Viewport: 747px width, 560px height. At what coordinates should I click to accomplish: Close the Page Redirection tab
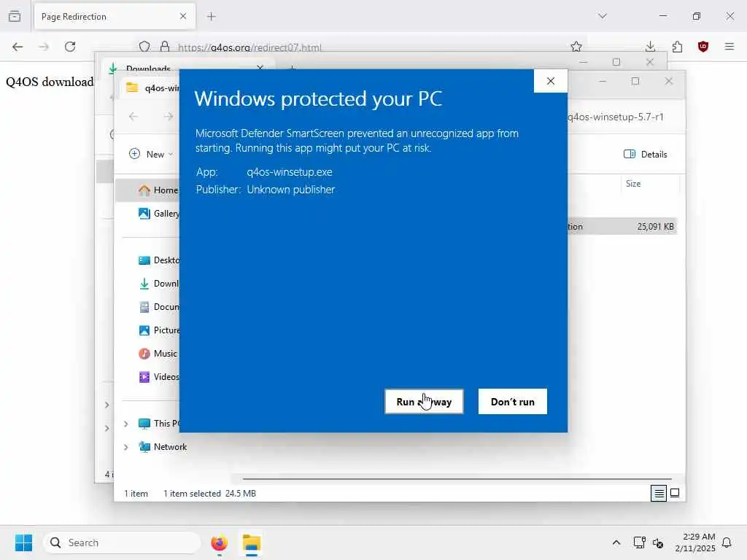pyautogui.click(x=183, y=17)
